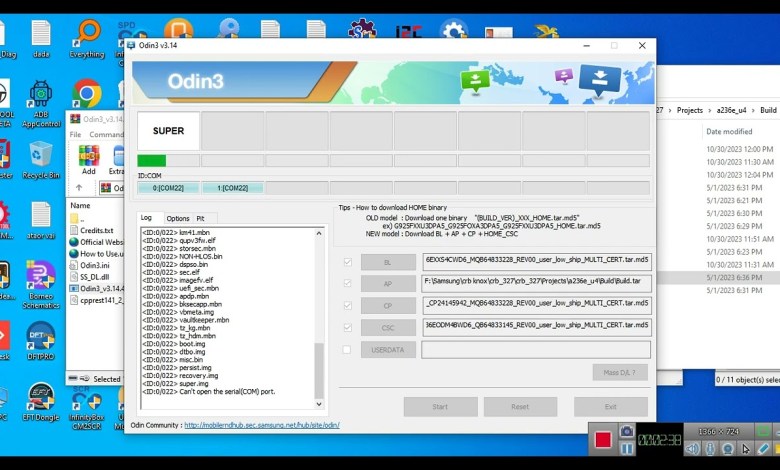Switch to the Log tab
The image size is (780, 470).
click(146, 218)
